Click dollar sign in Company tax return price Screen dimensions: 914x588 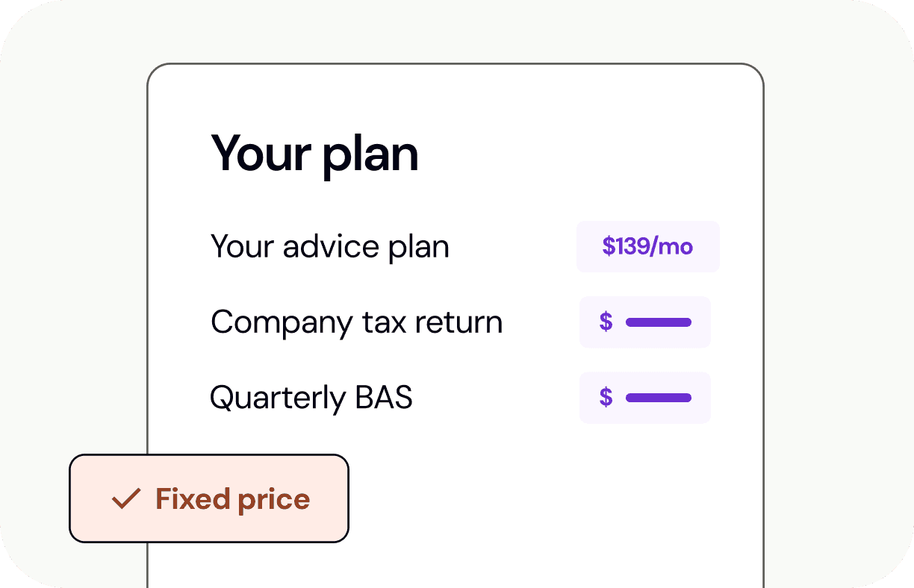(x=606, y=322)
